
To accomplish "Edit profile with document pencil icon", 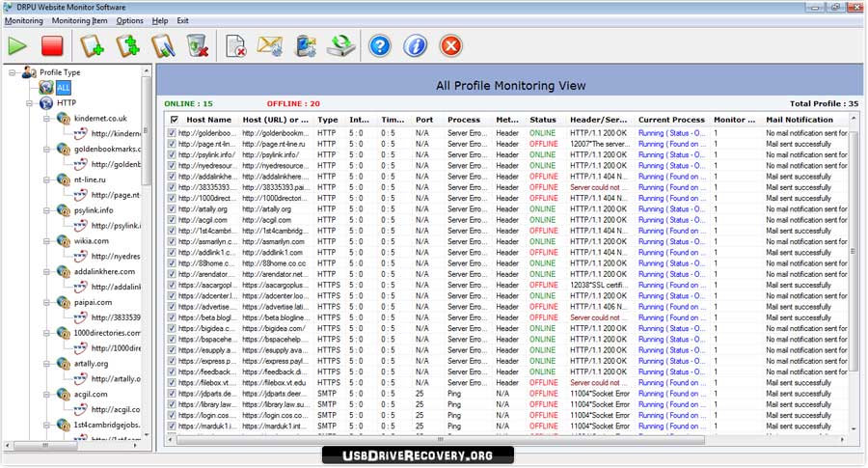I will (x=163, y=46).
